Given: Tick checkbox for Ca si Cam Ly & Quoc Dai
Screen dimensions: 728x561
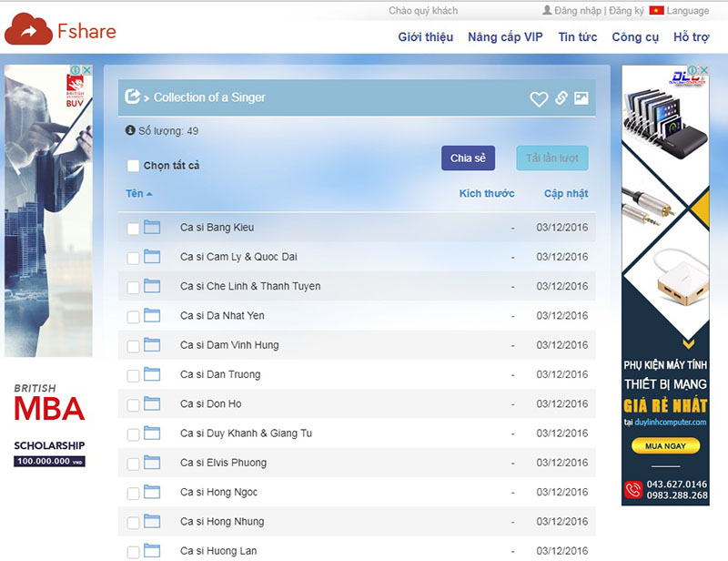Looking at the screenshot, I should point(134,258).
